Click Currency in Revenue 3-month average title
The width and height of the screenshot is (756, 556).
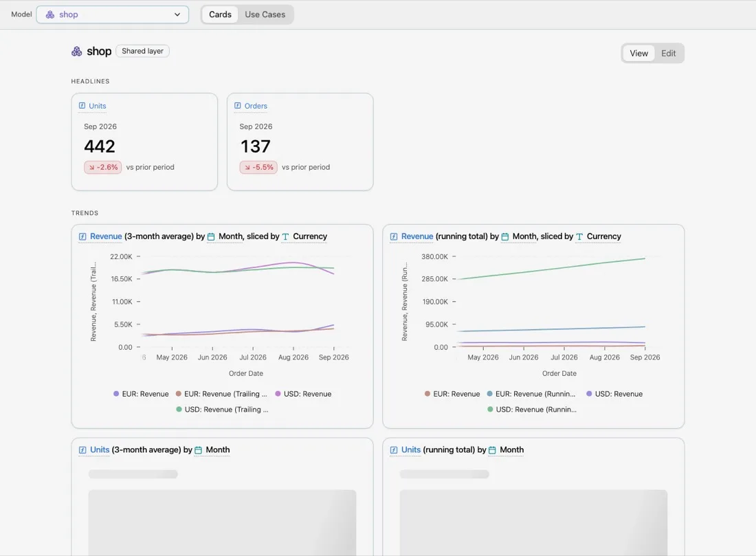[x=310, y=236]
